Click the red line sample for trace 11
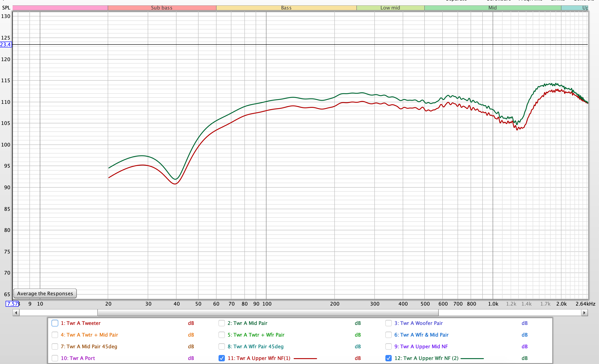599x364 pixels. [305, 358]
